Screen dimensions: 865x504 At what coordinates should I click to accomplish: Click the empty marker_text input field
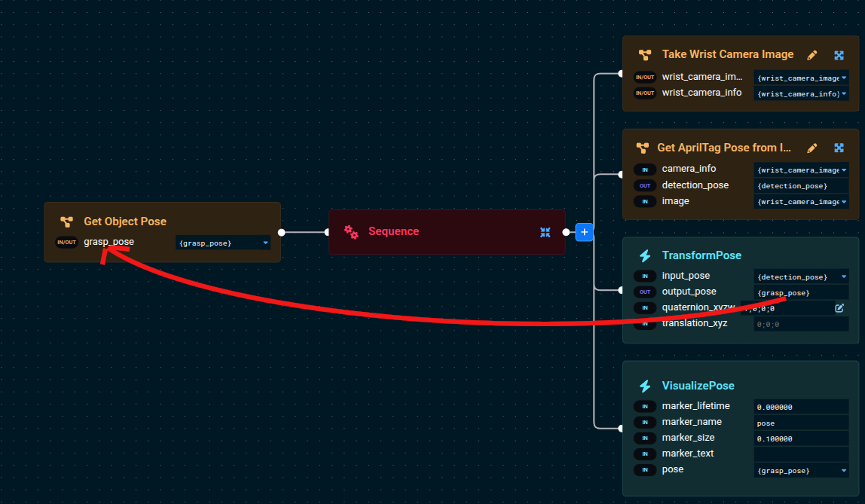(x=800, y=454)
